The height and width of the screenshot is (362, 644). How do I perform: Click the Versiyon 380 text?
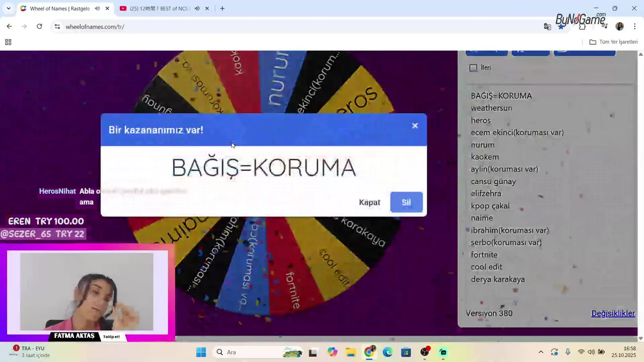tap(489, 313)
